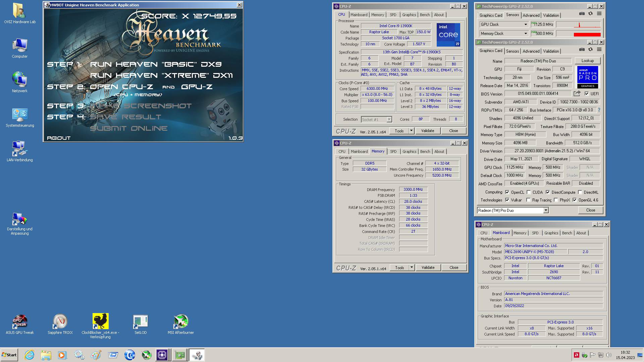Open Advanced tab in GPU-Z Graphics Card window

pos(531,51)
